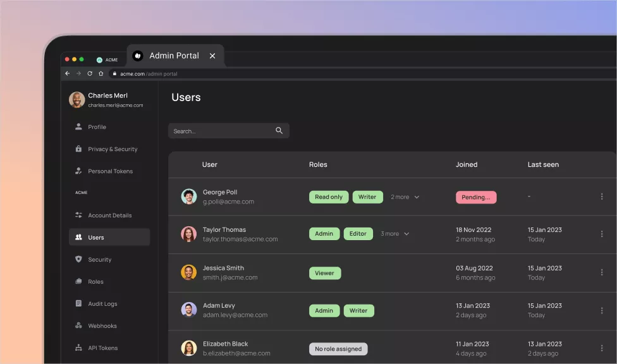
Task: Click the Privacy & Security lock icon
Action: [78, 149]
